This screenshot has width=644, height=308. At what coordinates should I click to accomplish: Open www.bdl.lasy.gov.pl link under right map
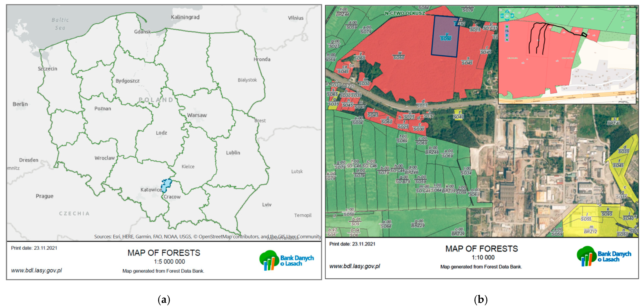pyautogui.click(x=354, y=266)
